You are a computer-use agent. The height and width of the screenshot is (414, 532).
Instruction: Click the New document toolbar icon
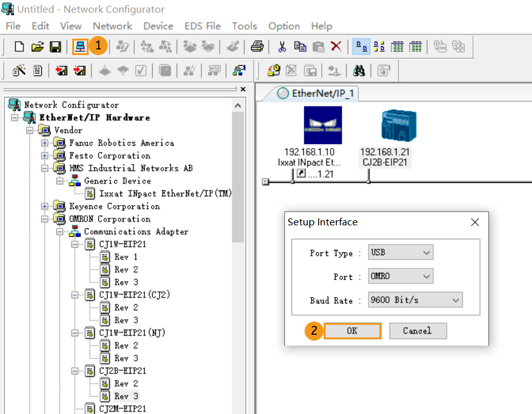tap(18, 46)
